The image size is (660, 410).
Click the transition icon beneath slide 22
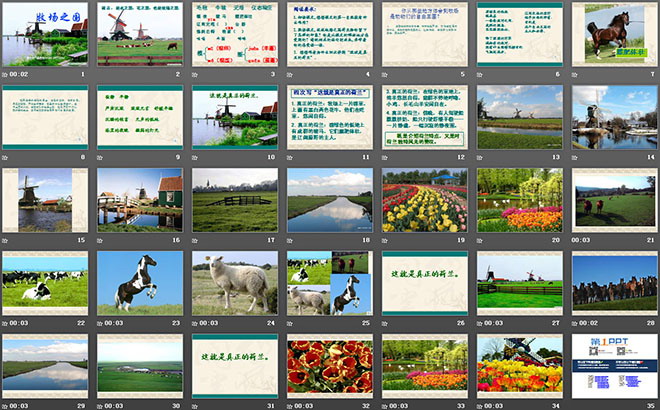7,323
